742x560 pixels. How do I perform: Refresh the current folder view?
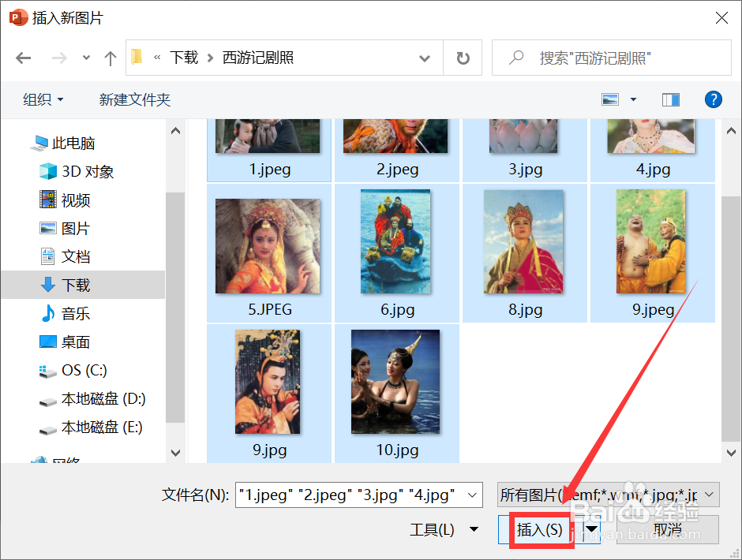click(x=463, y=58)
